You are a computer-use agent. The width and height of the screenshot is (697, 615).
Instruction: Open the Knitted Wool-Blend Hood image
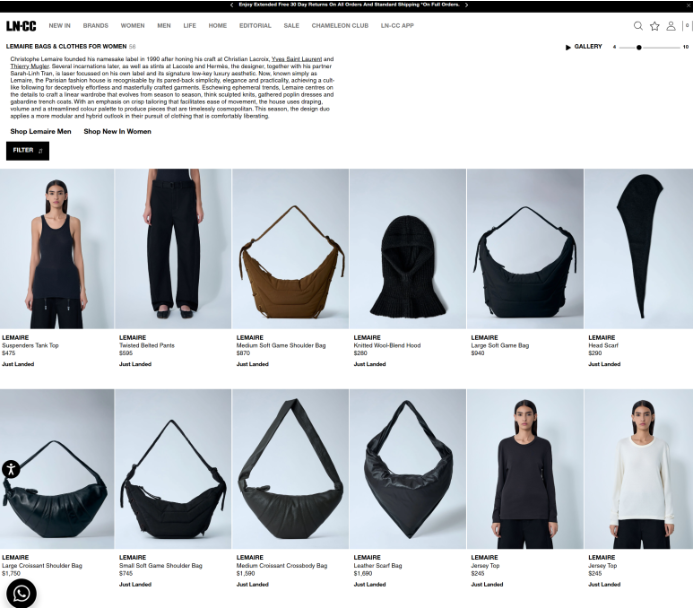(408, 249)
